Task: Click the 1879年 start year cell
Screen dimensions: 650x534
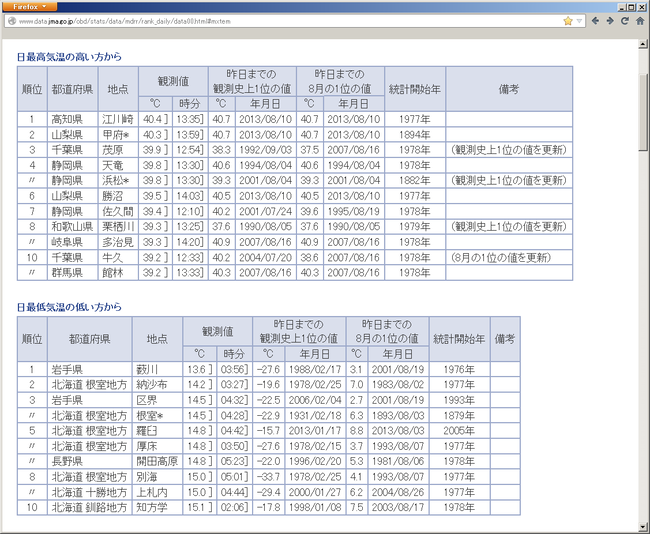Action: click(460, 415)
